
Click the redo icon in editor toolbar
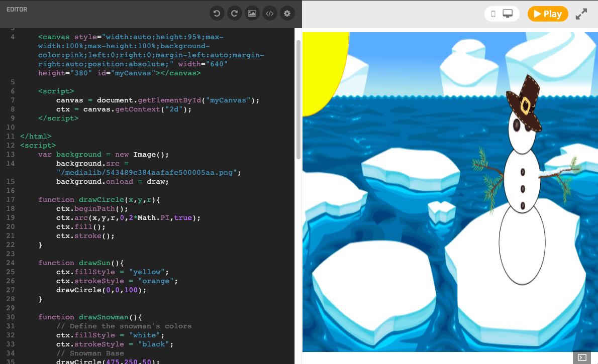(x=234, y=14)
